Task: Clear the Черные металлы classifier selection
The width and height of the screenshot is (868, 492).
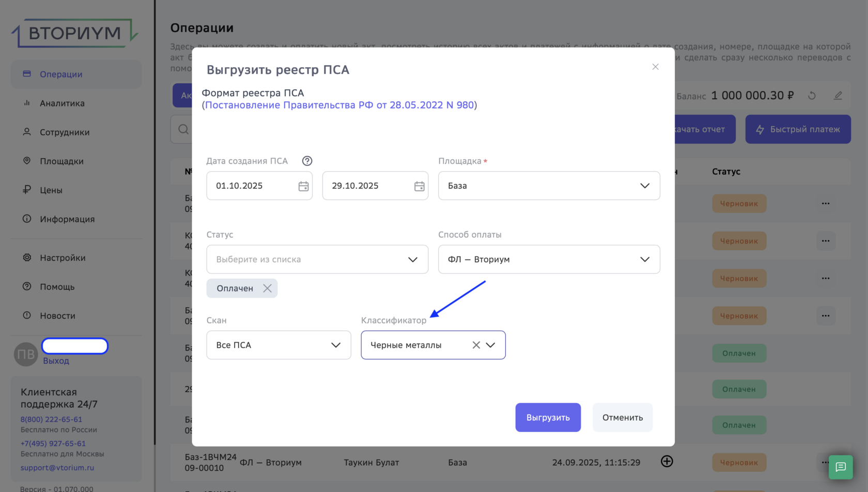Action: [476, 345]
